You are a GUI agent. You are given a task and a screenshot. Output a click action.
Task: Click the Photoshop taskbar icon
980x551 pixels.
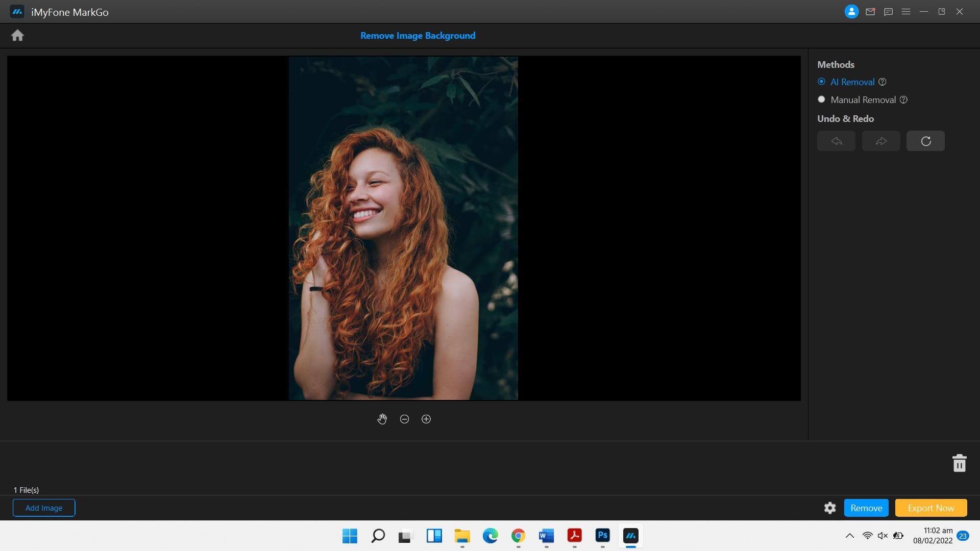(602, 536)
